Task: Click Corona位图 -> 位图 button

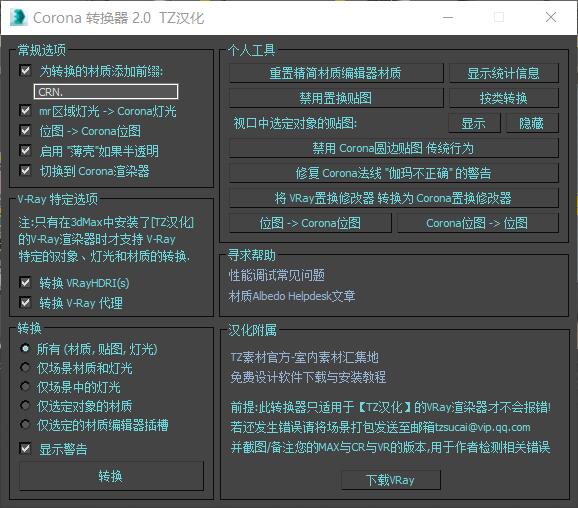Action: coord(478,223)
